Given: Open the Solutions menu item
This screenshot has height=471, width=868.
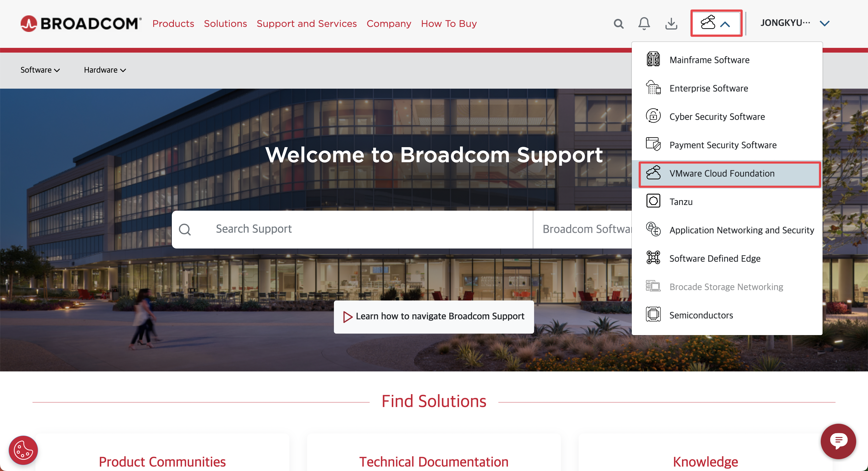Looking at the screenshot, I should pyautogui.click(x=225, y=24).
